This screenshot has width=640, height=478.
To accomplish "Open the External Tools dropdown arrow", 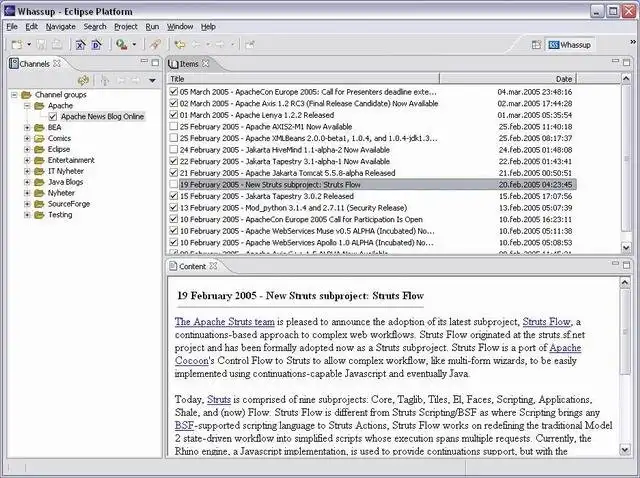I will point(134,44).
